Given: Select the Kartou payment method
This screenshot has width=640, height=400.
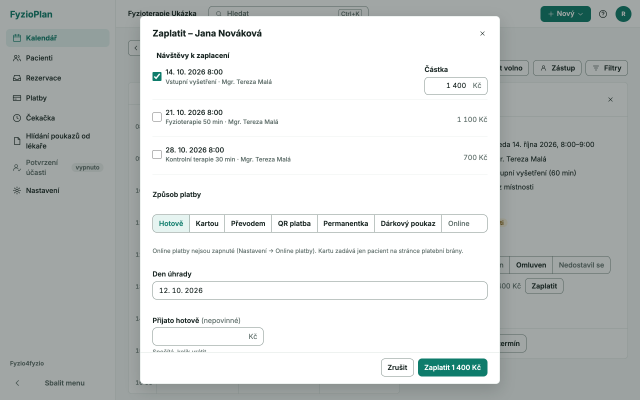Looking at the screenshot, I should 207,224.
